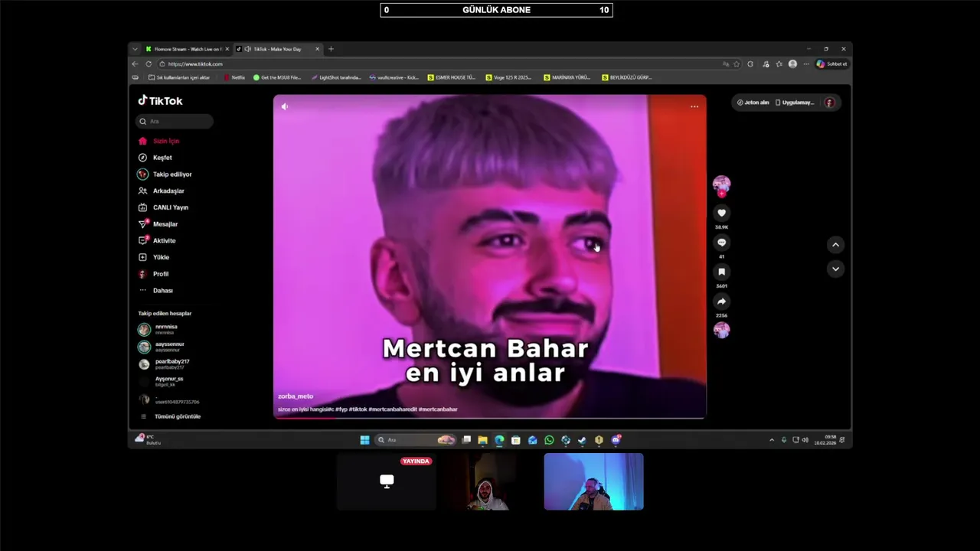Expand Tümünü görüntüle followed accounts

click(170, 416)
